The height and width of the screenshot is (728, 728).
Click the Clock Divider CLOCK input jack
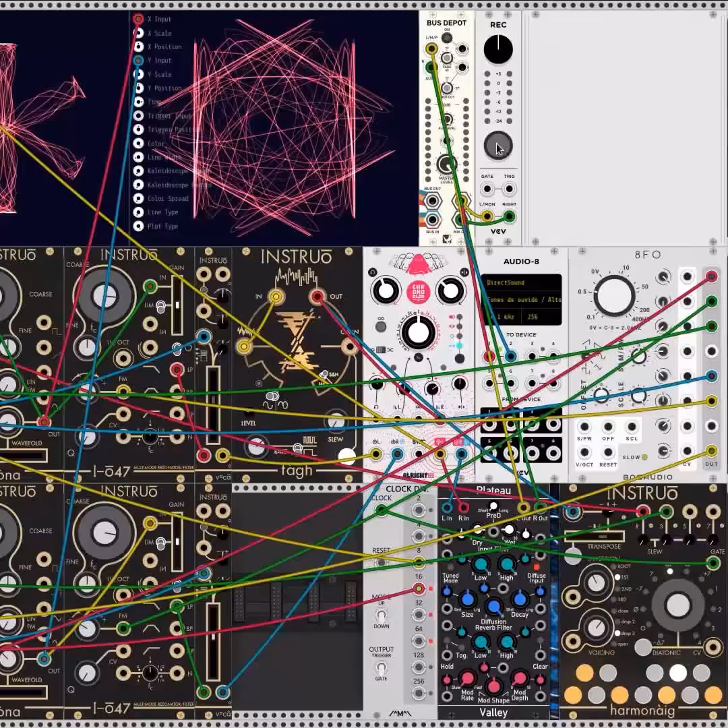381,510
